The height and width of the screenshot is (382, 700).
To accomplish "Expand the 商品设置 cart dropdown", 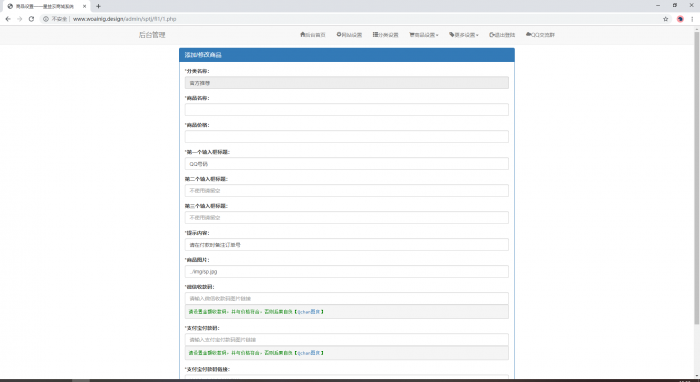I will 424,35.
